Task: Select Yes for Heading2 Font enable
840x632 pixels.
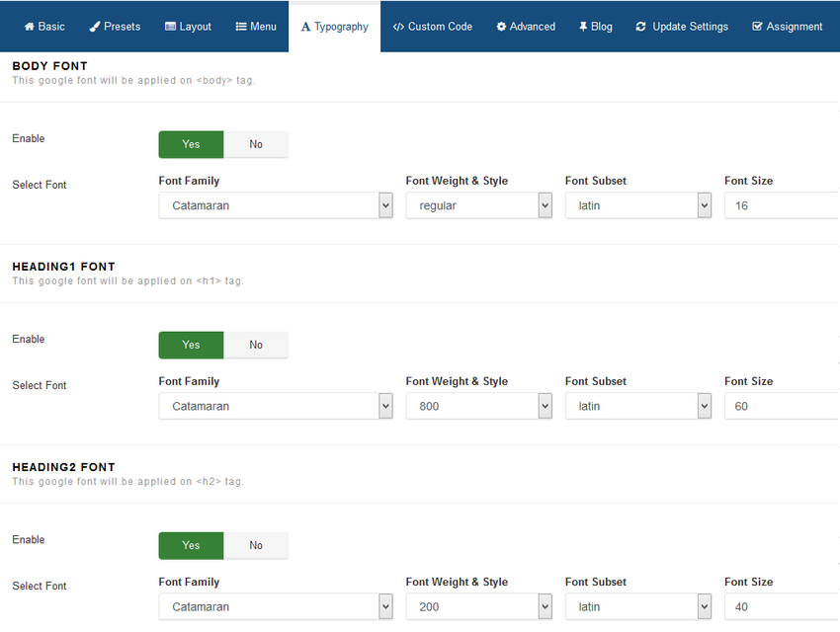Action: point(191,545)
